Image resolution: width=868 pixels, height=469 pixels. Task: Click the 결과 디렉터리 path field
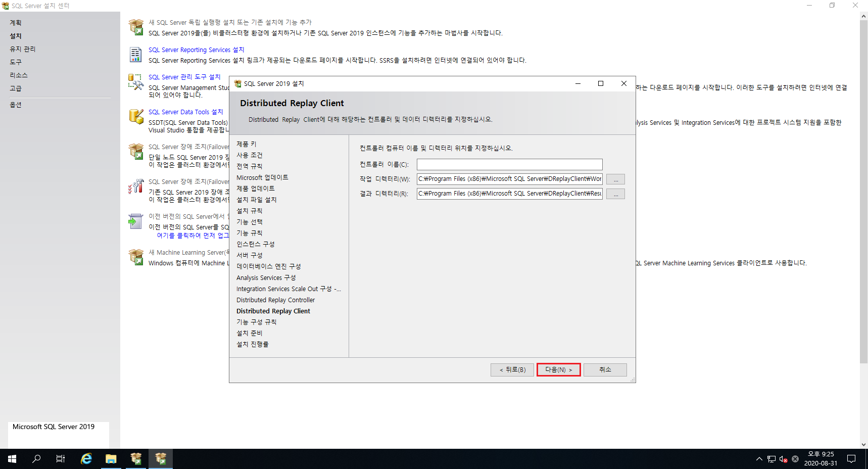coord(509,194)
